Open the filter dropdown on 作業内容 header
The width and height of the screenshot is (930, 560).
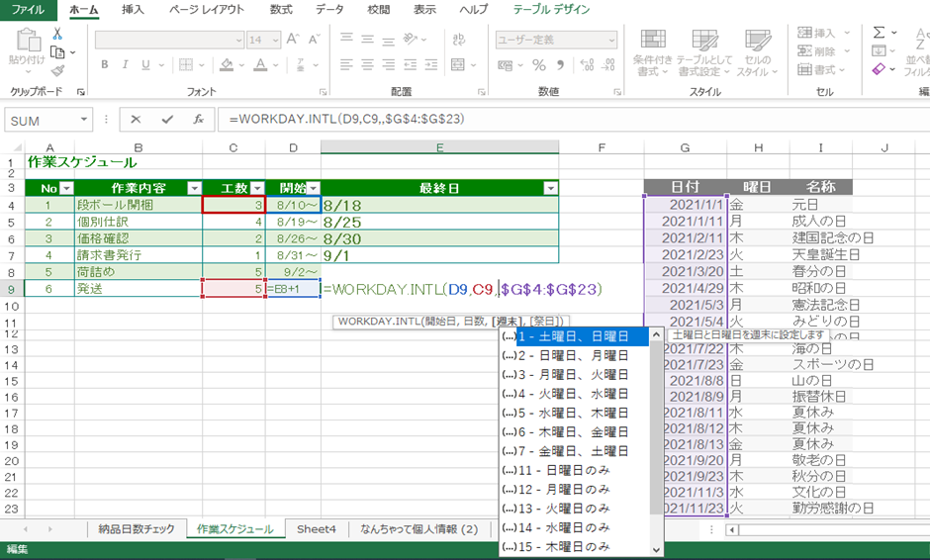pyautogui.click(x=193, y=188)
